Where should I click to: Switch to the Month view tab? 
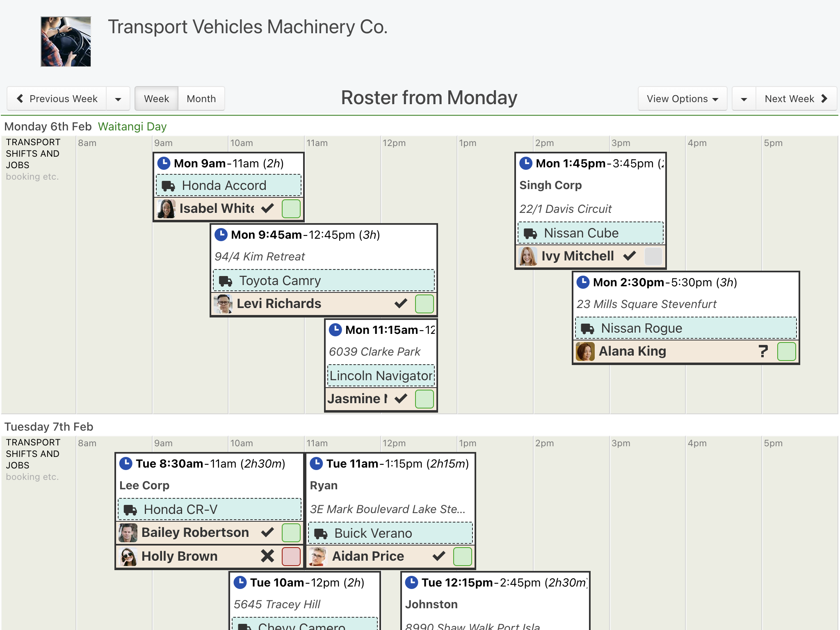point(201,99)
